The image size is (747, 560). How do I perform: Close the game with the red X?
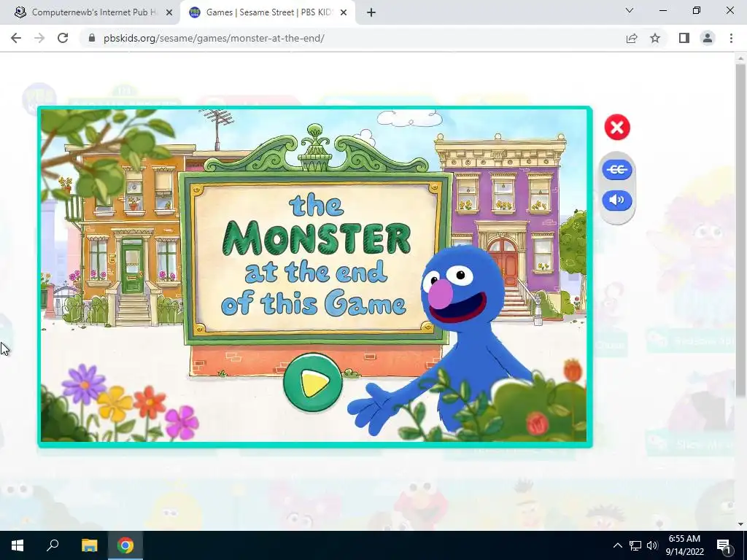pyautogui.click(x=617, y=127)
